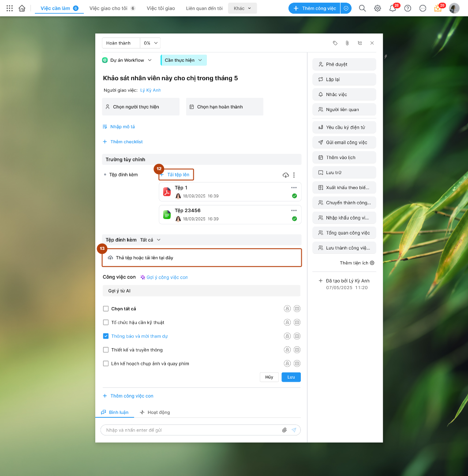Viewport: 468px width, 476px height.
Task: Click the task hierarchy icon in header
Action: 360,43
